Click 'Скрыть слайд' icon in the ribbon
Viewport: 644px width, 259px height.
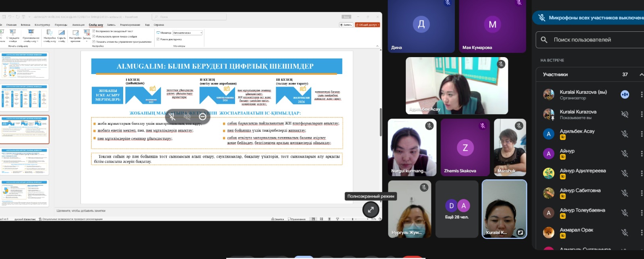[x=62, y=35]
